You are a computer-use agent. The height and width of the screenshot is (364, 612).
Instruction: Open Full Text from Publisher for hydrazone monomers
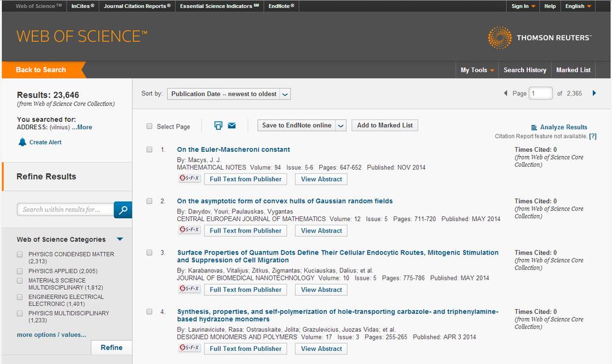(x=246, y=348)
